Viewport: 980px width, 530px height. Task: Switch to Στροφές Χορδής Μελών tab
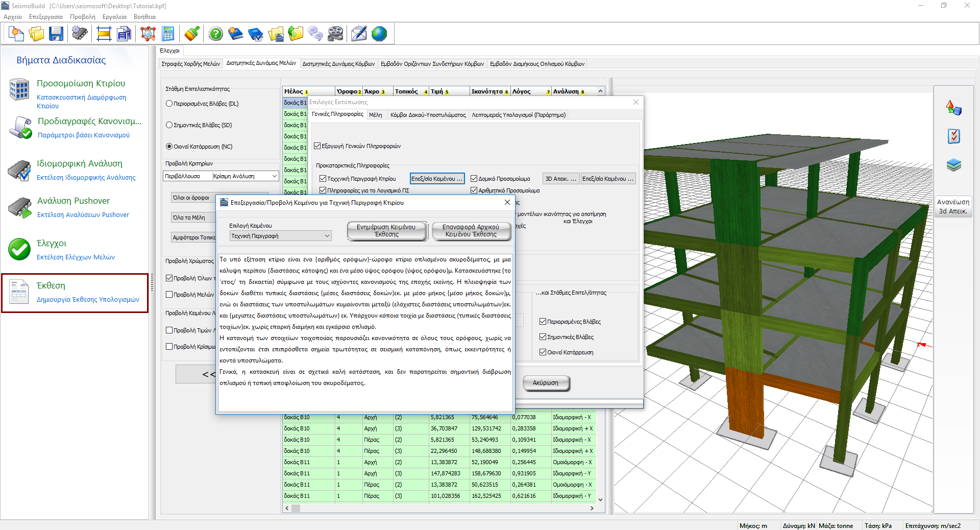190,64
